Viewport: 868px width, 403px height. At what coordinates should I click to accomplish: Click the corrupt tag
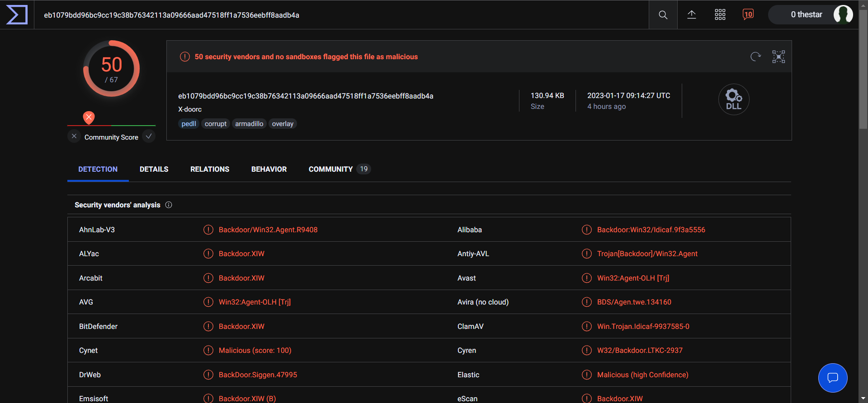coord(216,124)
